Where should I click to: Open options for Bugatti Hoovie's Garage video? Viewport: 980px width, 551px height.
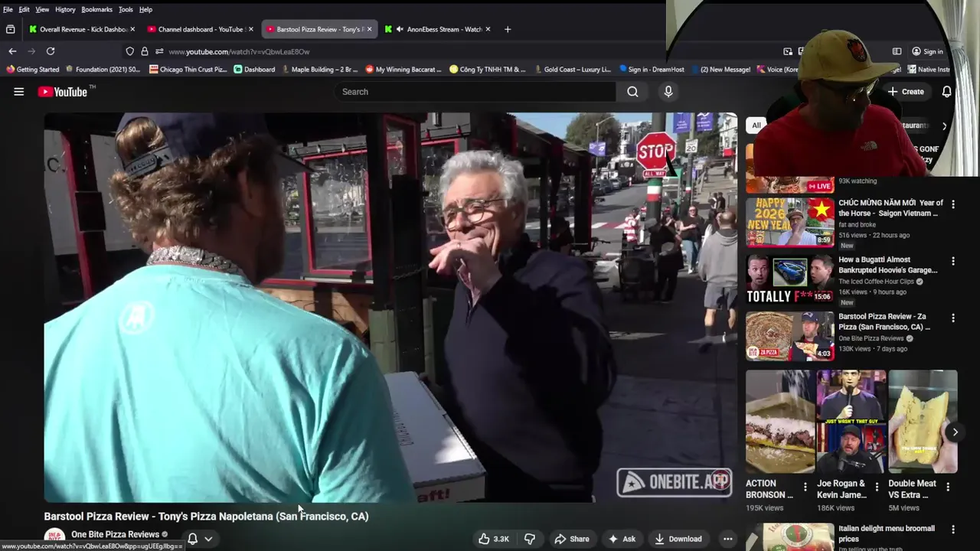click(x=953, y=261)
